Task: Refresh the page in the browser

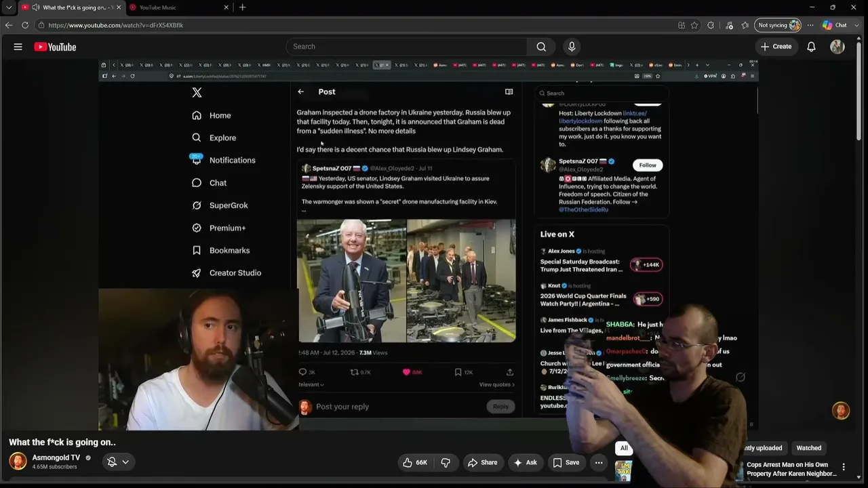Action: 25,25
